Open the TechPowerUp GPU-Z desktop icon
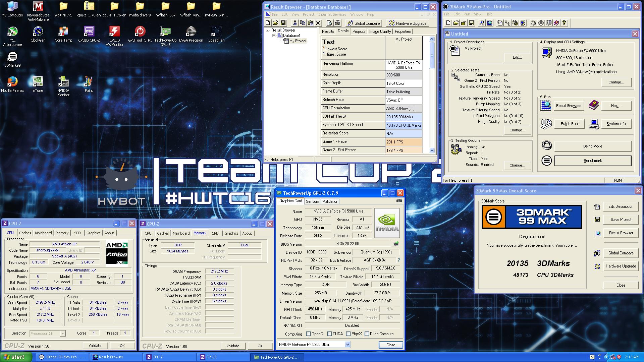644x362 pixels. [x=165, y=37]
